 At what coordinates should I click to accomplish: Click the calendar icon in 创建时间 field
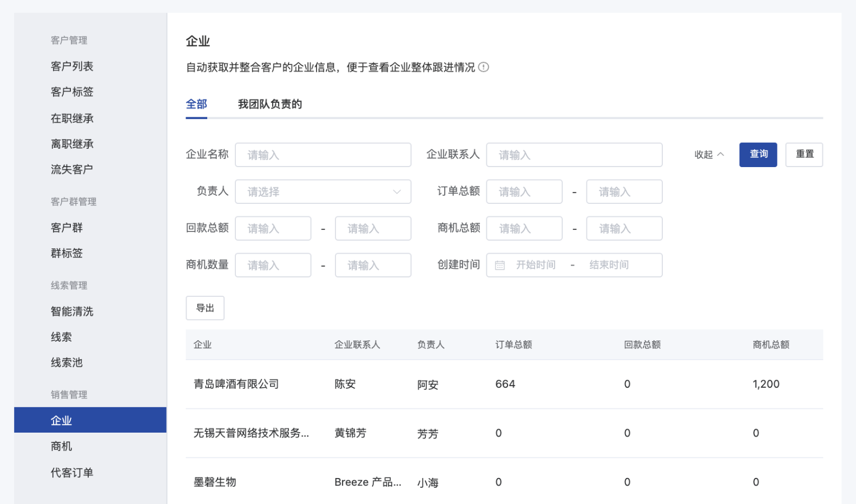coord(500,265)
